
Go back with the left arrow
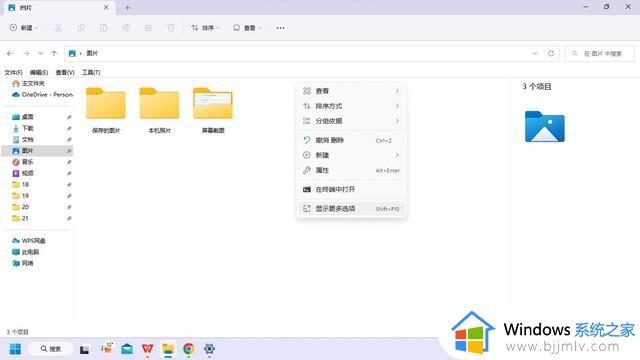[10, 53]
